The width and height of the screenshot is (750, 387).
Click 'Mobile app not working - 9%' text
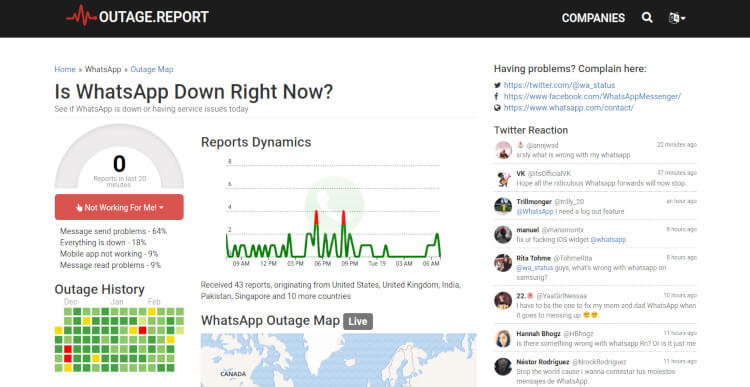coord(109,254)
